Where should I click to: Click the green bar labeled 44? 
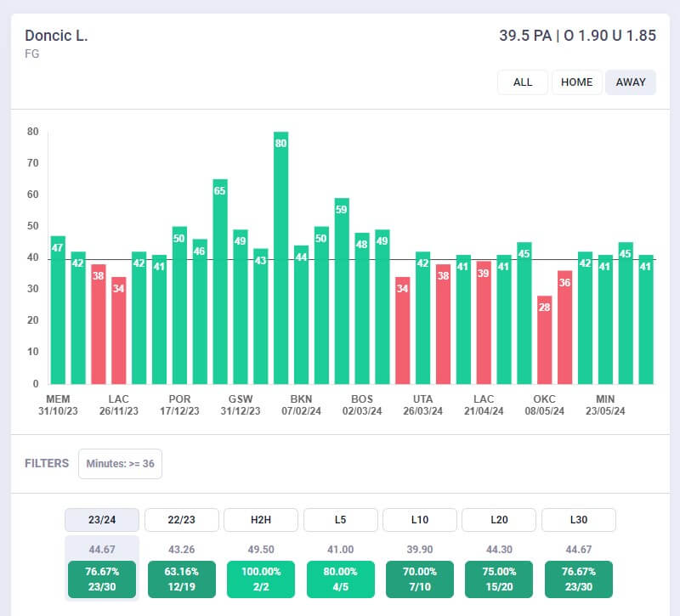pyautogui.click(x=302, y=314)
